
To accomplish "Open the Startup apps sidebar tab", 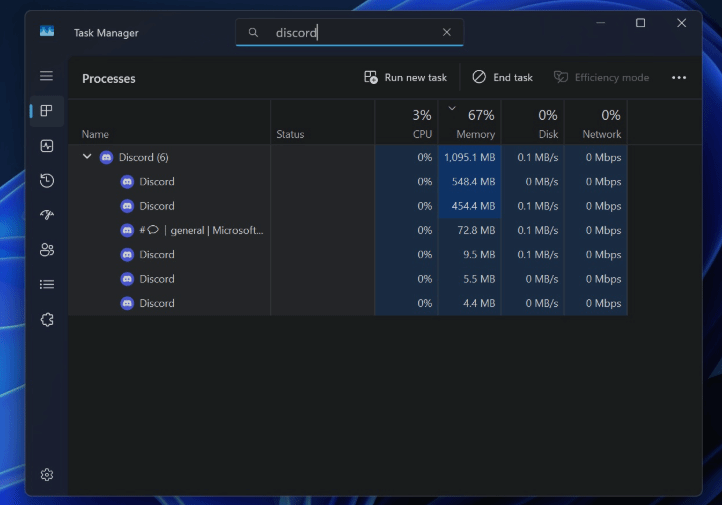I will (47, 215).
